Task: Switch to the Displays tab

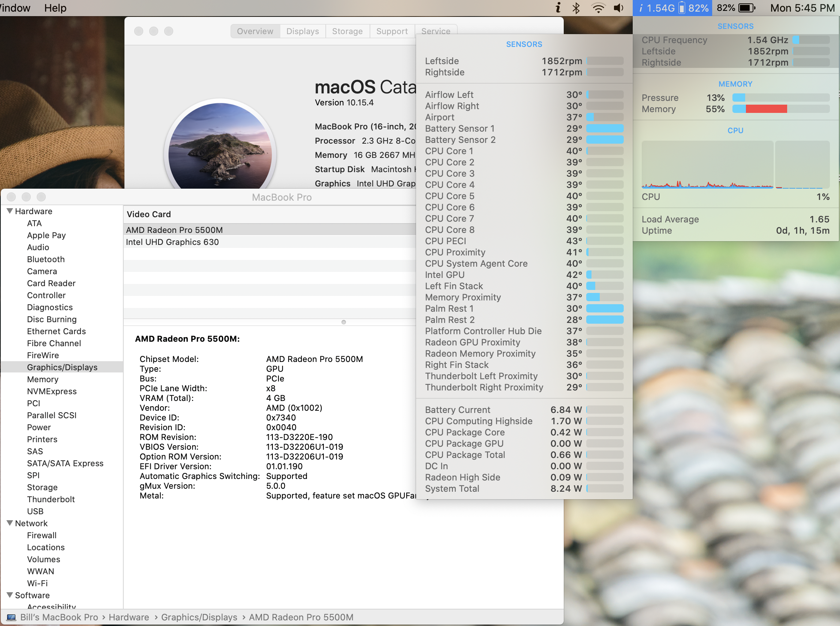Action: (302, 31)
